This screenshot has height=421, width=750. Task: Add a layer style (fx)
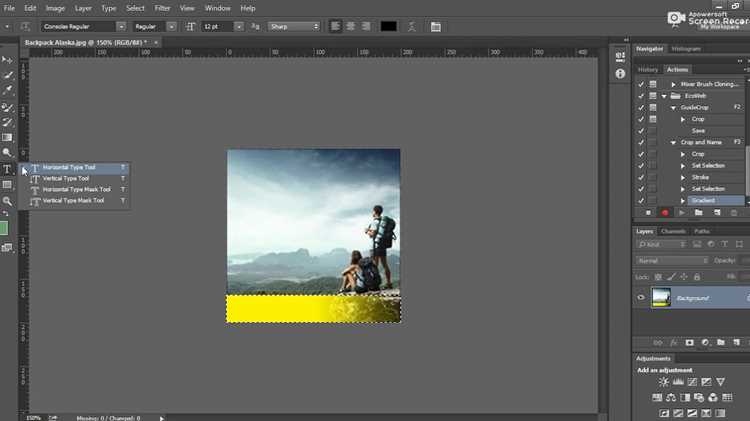673,343
